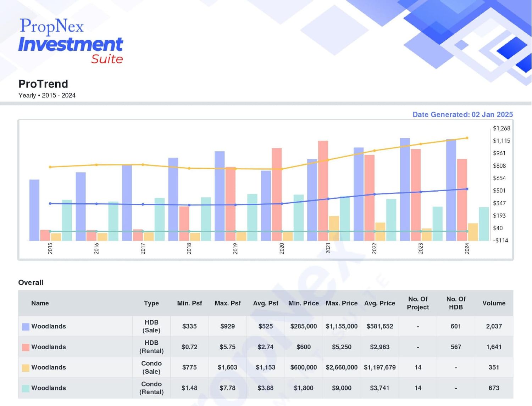Select the red HDB Rental color swatch

click(x=26, y=347)
